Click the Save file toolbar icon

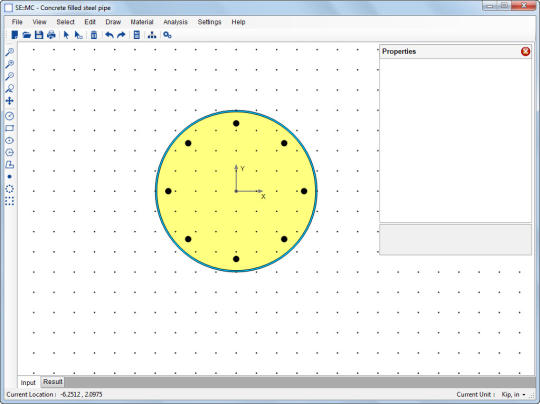pos(39,35)
